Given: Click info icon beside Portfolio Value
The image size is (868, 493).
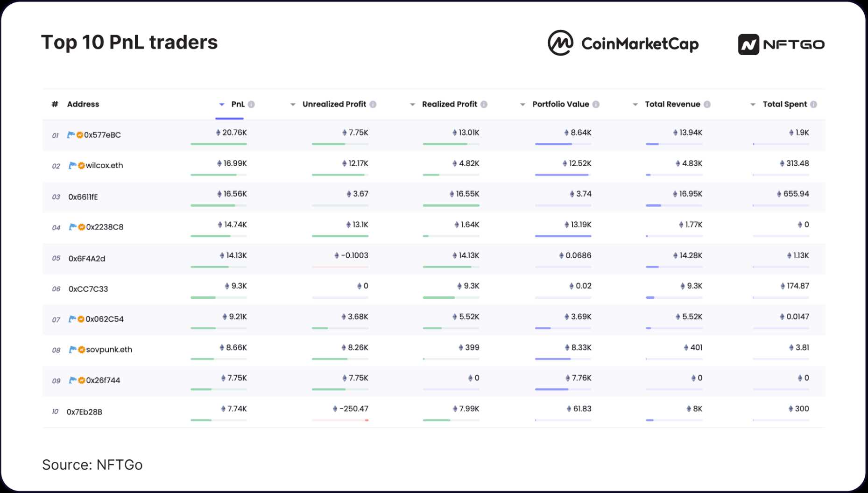Looking at the screenshot, I should (x=596, y=104).
